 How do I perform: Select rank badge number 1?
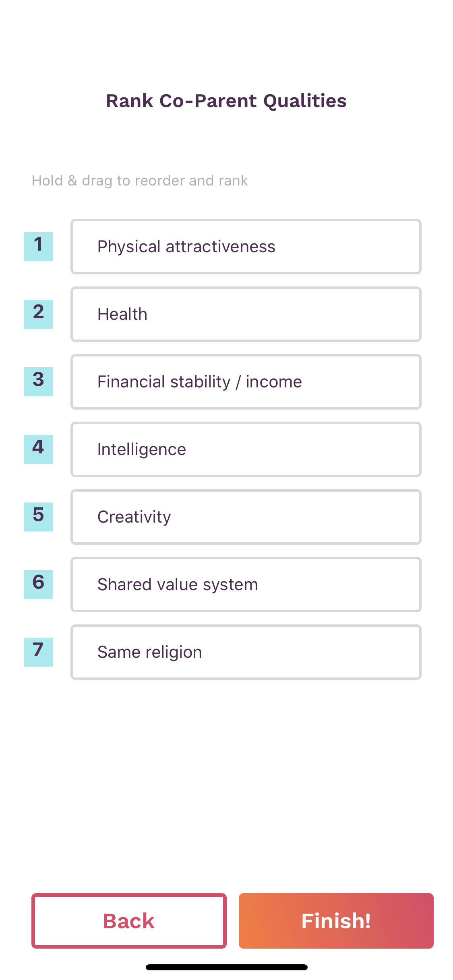pyautogui.click(x=38, y=246)
